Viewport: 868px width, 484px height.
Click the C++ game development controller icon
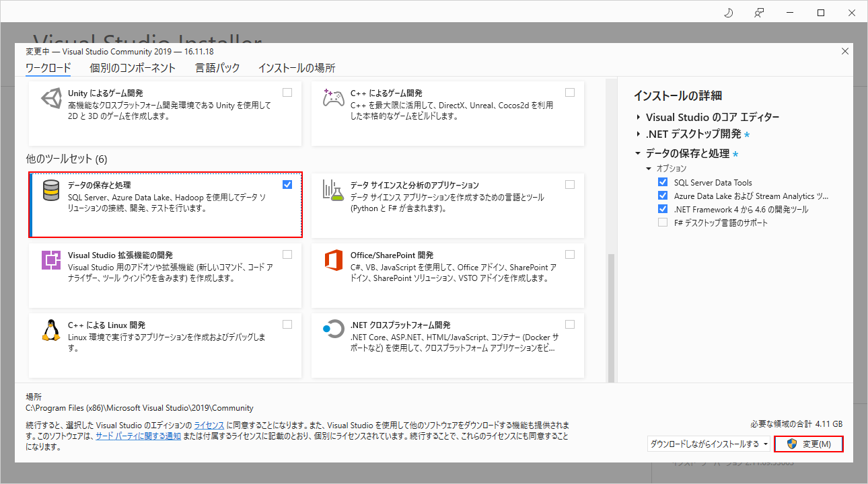334,99
